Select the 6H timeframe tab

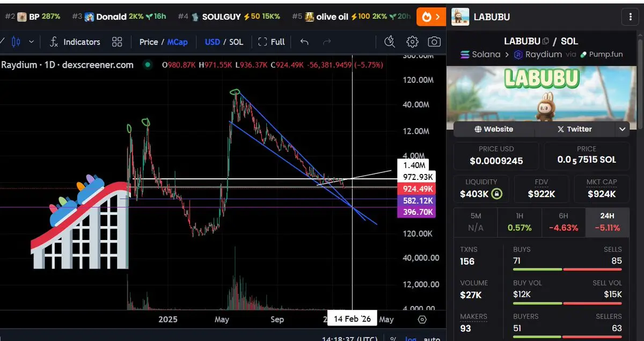pos(563,221)
